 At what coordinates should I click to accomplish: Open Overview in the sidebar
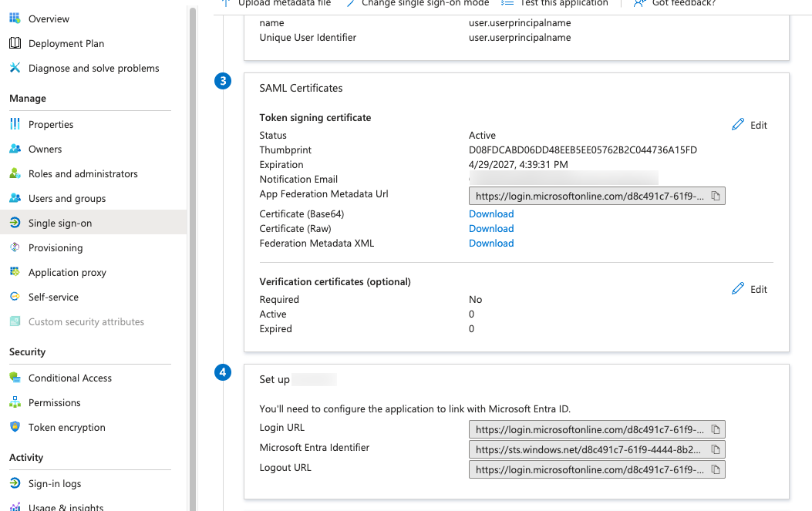(49, 18)
